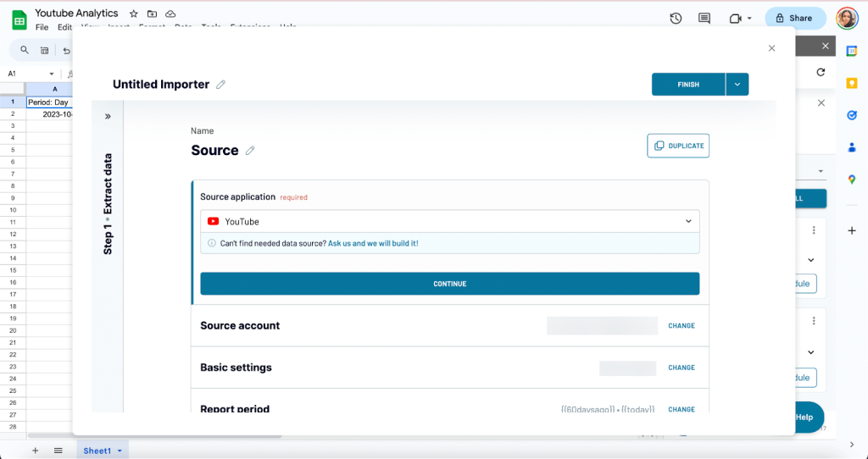Open Google Keep side panel icon
Screen dimensions: 868x459
(x=851, y=84)
